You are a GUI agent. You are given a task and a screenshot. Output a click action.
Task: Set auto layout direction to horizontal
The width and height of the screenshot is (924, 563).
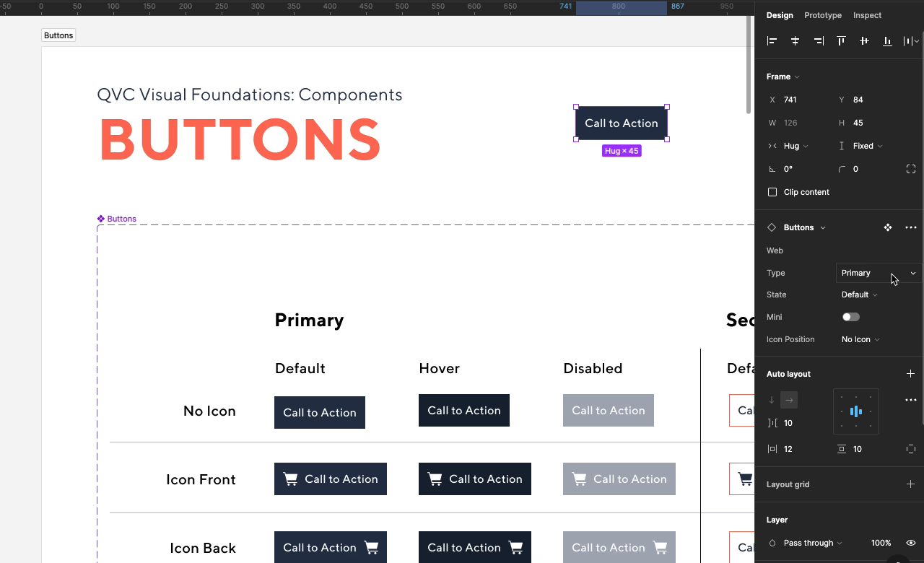pos(789,400)
